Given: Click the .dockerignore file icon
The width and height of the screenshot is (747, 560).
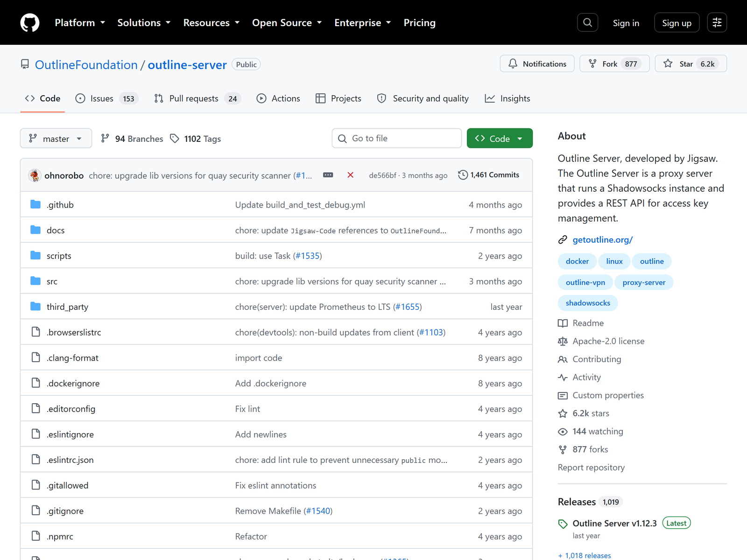Looking at the screenshot, I should point(35,383).
